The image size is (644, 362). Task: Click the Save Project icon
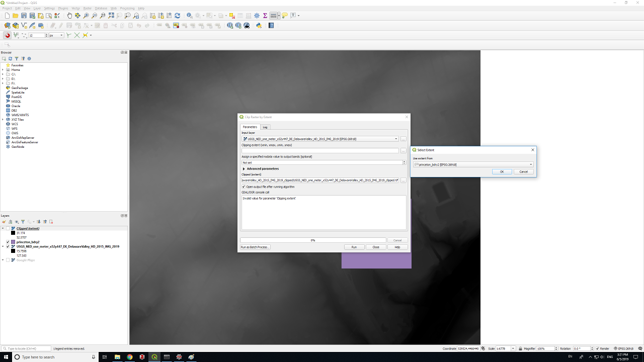[x=24, y=16]
